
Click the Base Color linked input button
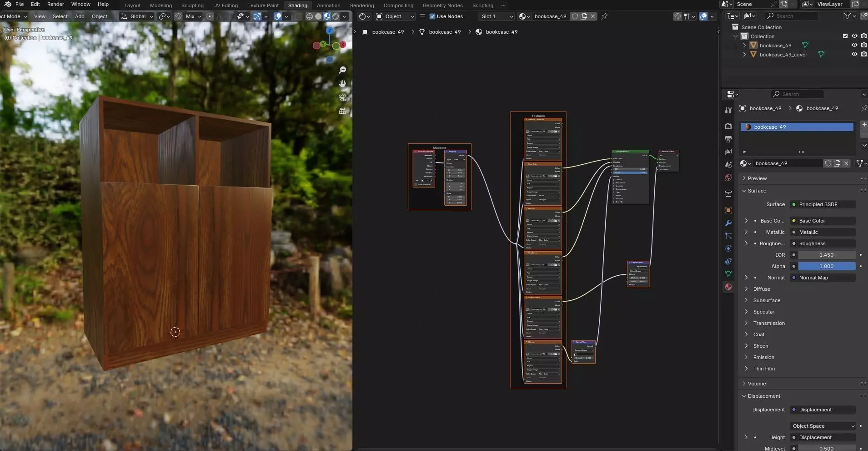pyautogui.click(x=823, y=221)
